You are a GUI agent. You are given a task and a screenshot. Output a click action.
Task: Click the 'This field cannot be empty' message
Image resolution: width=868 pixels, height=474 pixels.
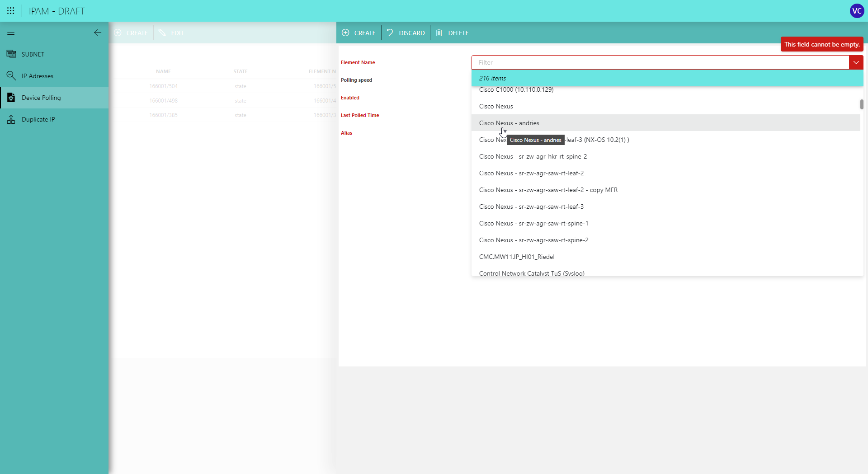coord(822,44)
